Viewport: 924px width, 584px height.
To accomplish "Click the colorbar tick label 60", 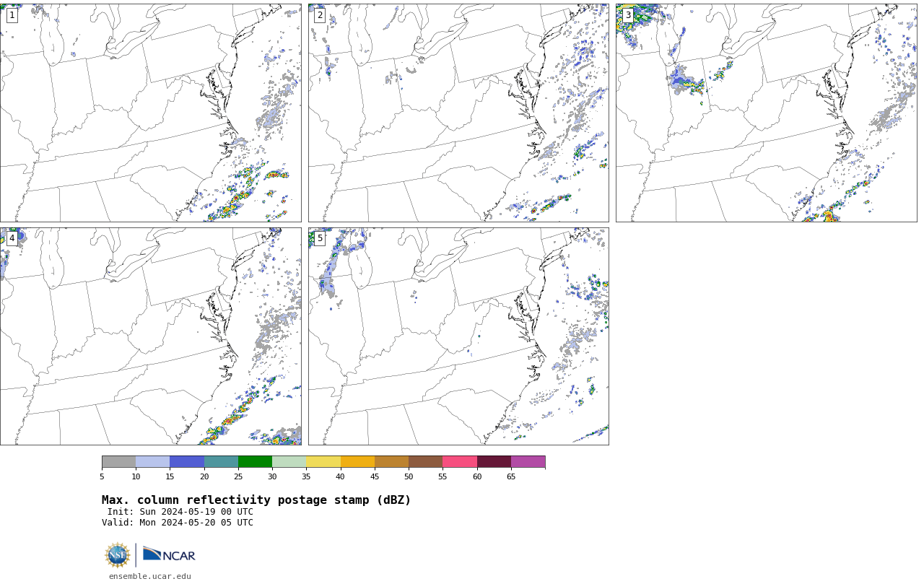I will 477,476.
